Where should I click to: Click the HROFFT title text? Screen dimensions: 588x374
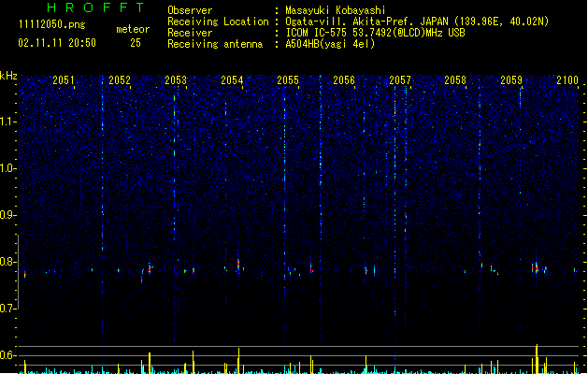pos(96,7)
